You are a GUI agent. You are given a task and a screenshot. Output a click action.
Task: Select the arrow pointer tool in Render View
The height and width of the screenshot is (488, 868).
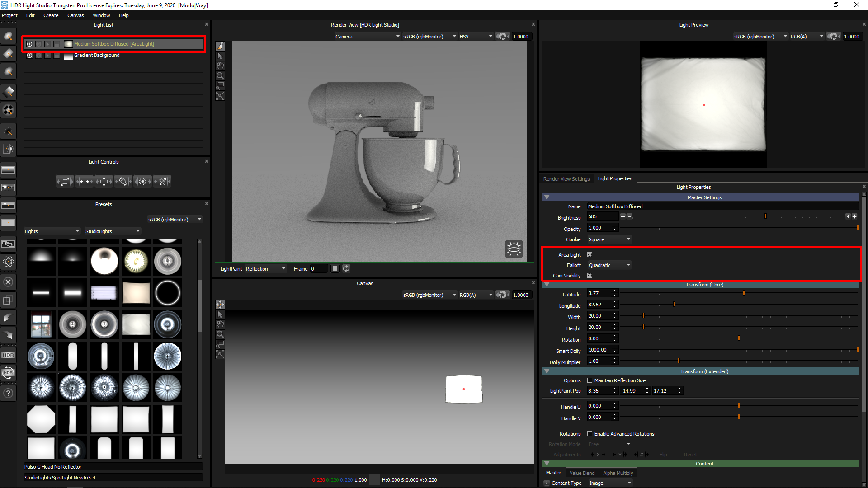[220, 56]
